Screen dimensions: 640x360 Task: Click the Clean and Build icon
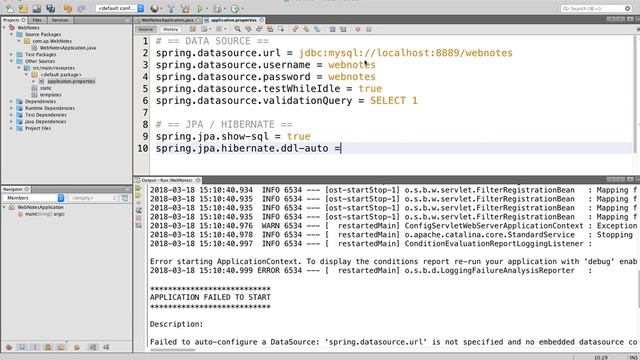[185, 8]
